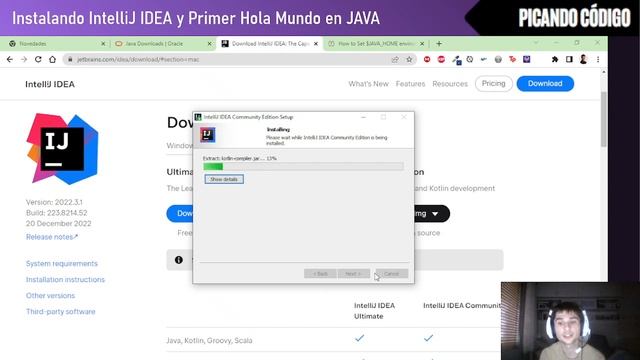Click the info circle icon in the notice bar
Screen dimensions: 640x360
pyautogui.click(x=179, y=260)
